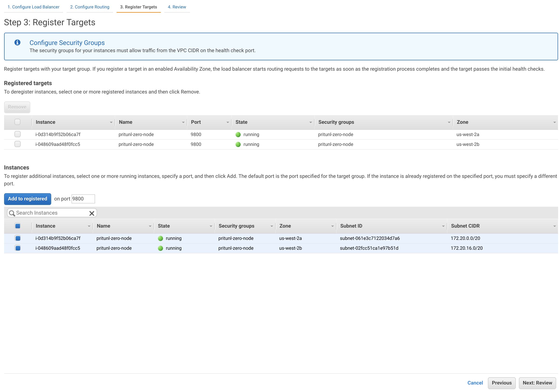This screenshot has height=392, width=560.
Task: Click subnet-02fcc51ca1e97b51d cell
Action: (x=369, y=248)
